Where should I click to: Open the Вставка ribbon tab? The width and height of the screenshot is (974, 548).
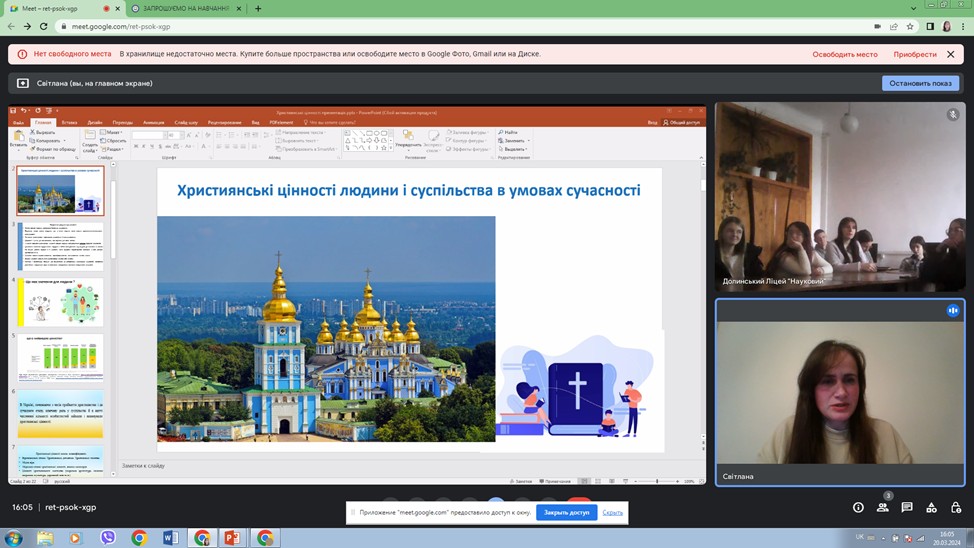coord(69,122)
